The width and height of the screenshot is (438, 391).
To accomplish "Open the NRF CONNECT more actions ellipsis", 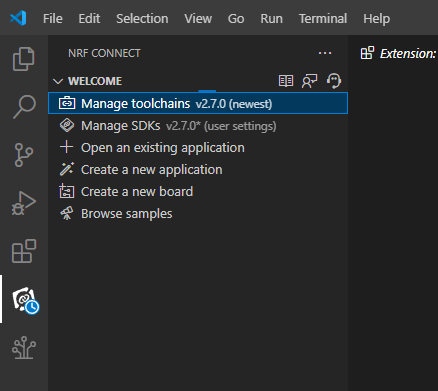I will click(x=325, y=53).
